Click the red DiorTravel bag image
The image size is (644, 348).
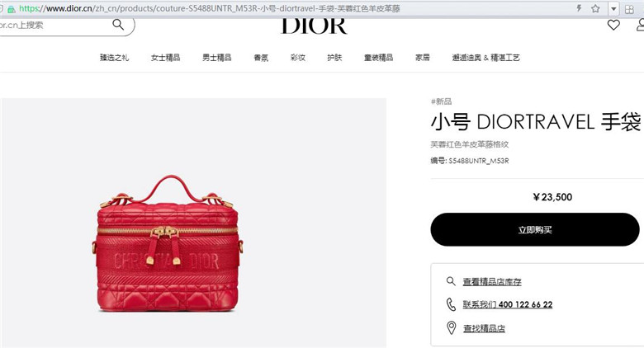167,243
